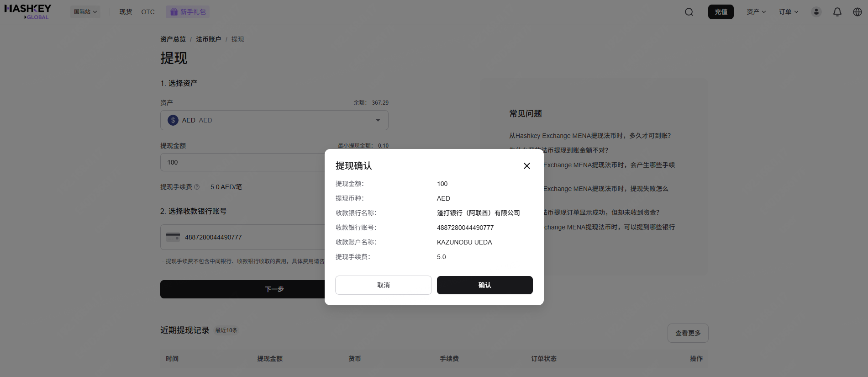Click the bank card icon beside account number
The image size is (868, 377).
(x=173, y=237)
